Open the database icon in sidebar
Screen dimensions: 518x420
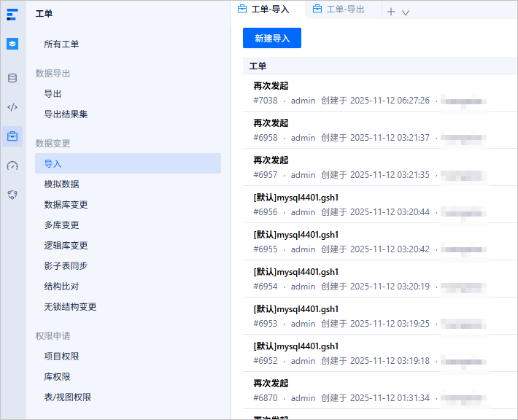click(x=12, y=78)
